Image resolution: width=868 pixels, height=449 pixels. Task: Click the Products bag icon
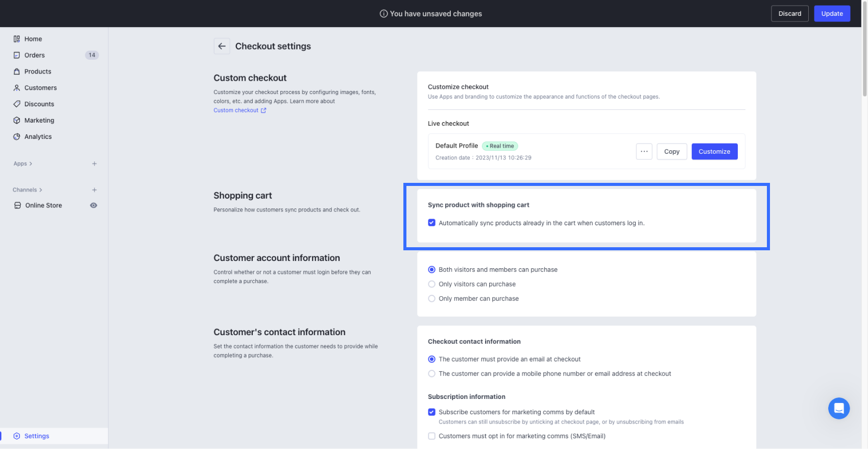tap(17, 72)
